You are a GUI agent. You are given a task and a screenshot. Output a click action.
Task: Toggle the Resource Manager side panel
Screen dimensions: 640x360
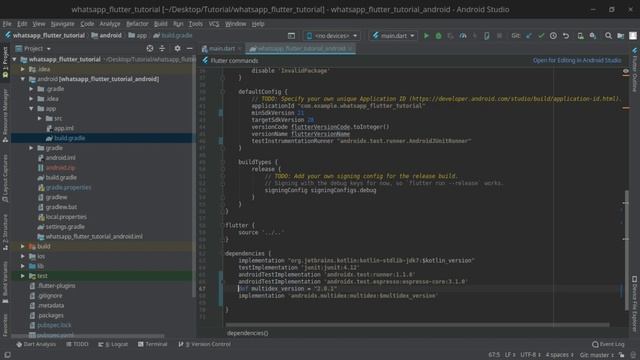click(x=5, y=116)
